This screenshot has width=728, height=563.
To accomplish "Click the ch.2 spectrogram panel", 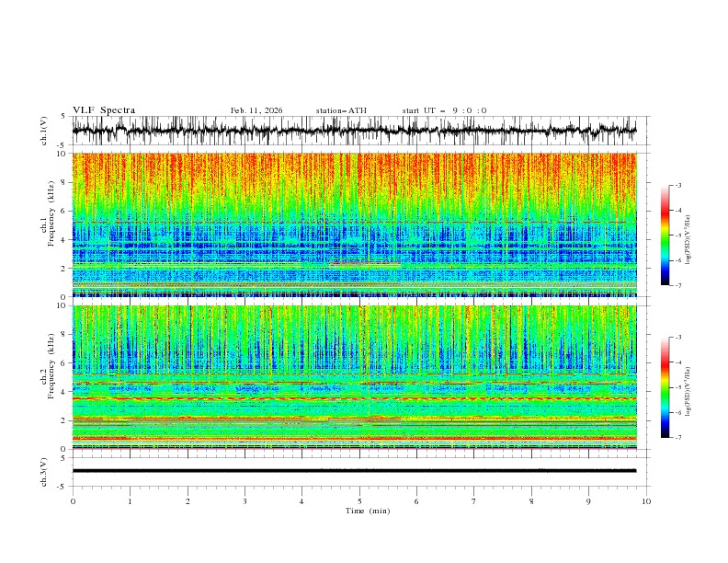I will click(354, 377).
